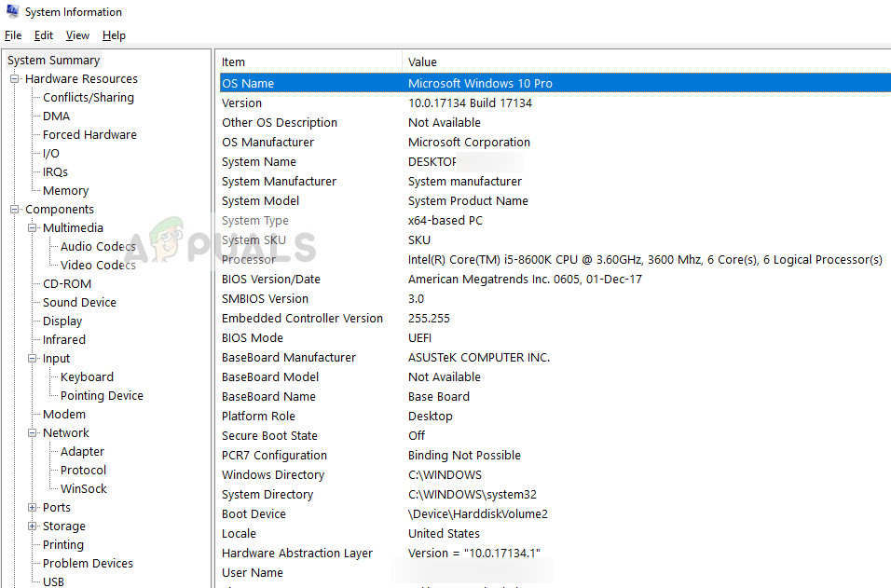
Task: Select the System Name row
Action: coord(555,162)
